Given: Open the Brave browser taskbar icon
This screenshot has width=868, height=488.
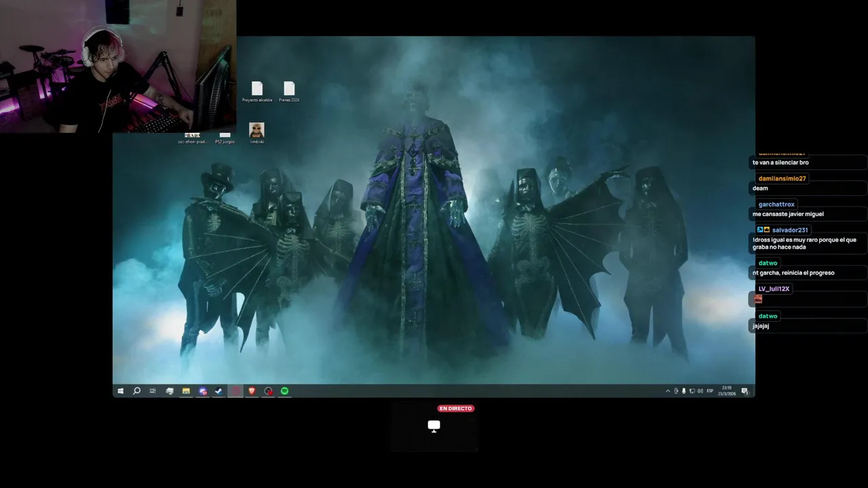Looking at the screenshot, I should pos(252,391).
